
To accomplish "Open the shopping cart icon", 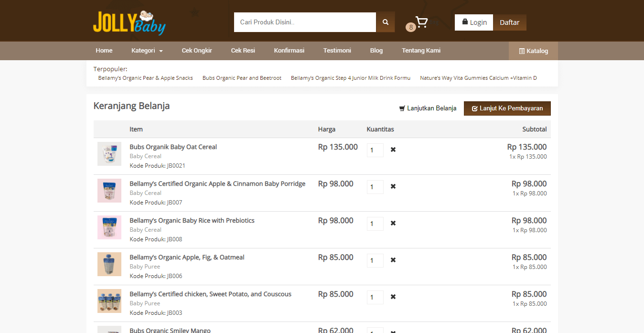I will pos(421,22).
